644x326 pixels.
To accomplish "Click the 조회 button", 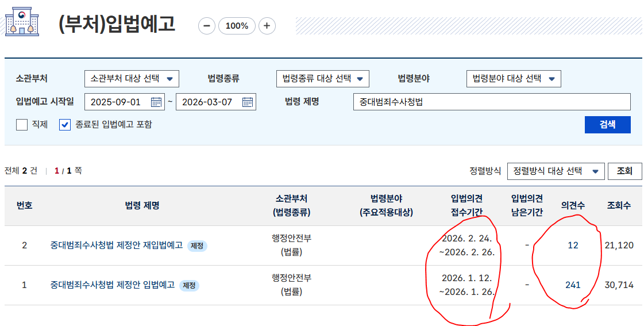I will pos(624,171).
